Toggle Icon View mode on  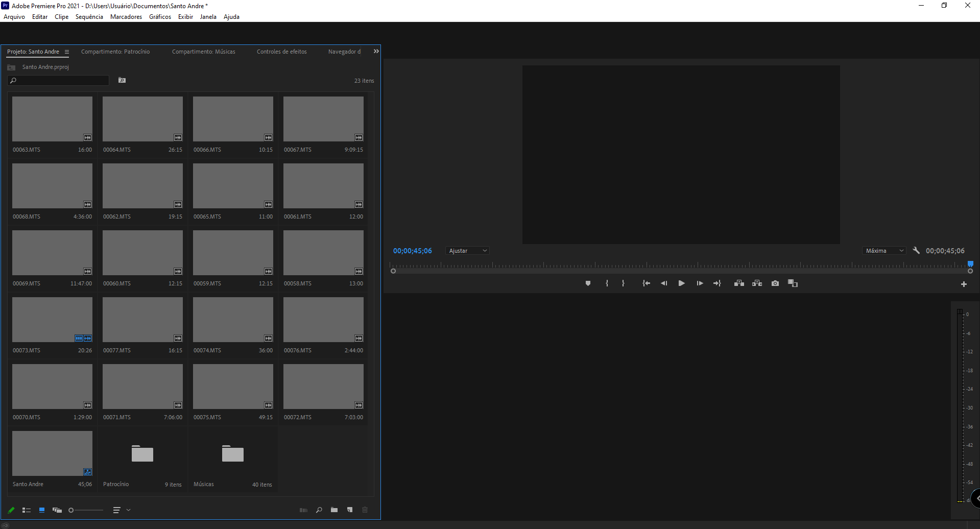(x=41, y=510)
